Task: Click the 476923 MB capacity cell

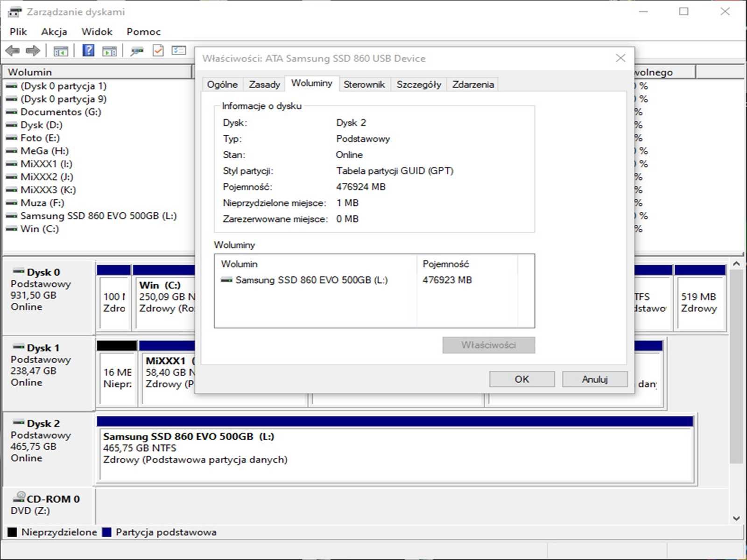Action: [447, 280]
